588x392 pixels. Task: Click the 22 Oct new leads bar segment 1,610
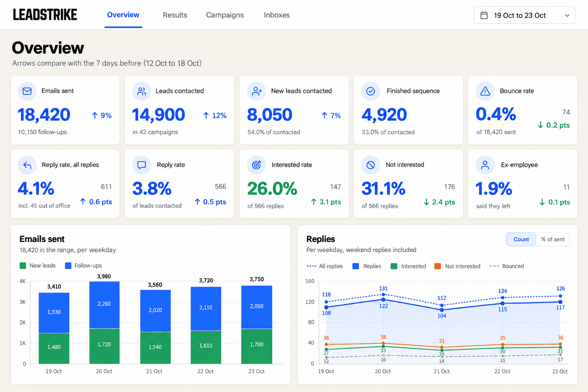tap(206, 347)
